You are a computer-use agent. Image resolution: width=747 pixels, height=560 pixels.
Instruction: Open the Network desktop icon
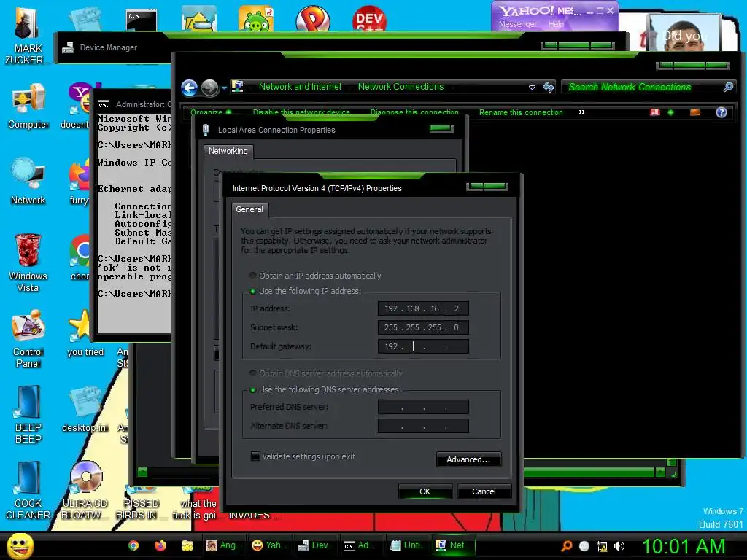28,182
